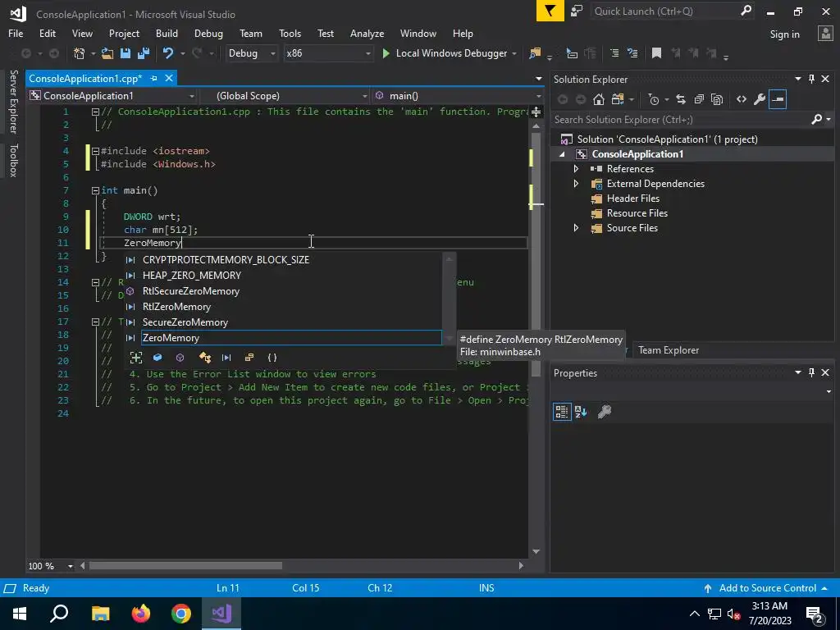This screenshot has width=840, height=630.
Task: Open the main() member dropdown
Action: click(x=458, y=96)
